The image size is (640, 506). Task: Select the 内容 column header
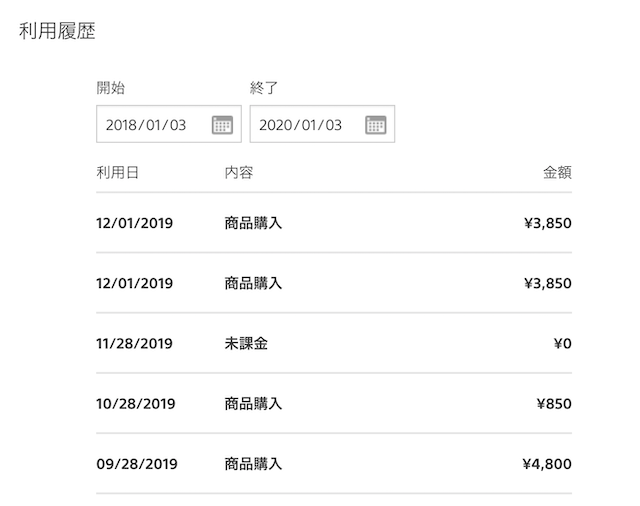click(239, 173)
